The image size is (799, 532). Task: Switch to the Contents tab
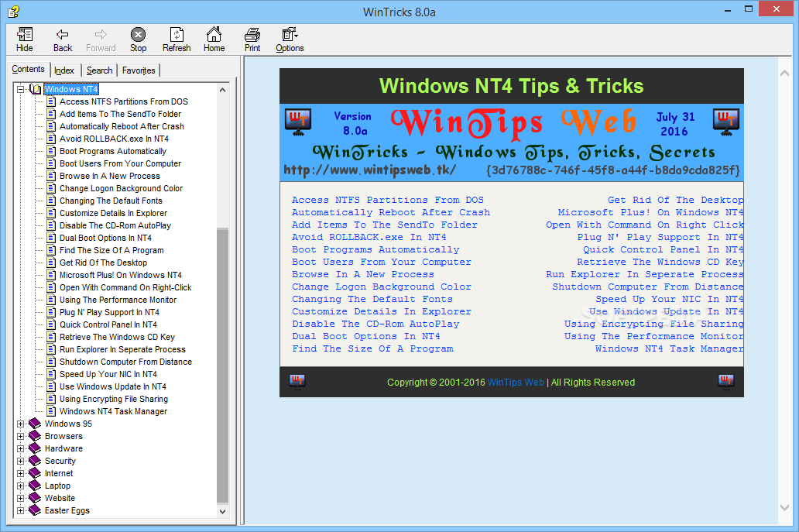point(28,69)
